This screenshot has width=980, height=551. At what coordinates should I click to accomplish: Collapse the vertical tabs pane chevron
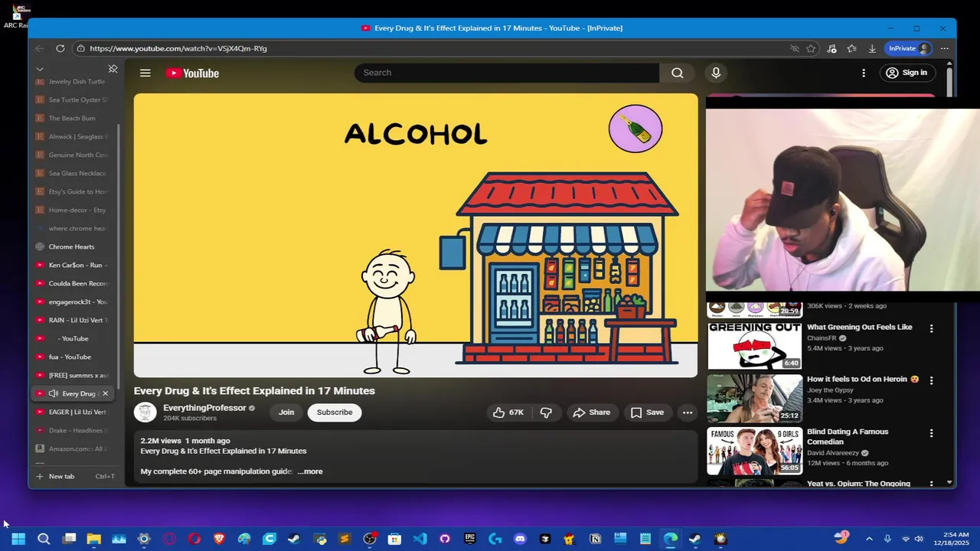coord(40,69)
